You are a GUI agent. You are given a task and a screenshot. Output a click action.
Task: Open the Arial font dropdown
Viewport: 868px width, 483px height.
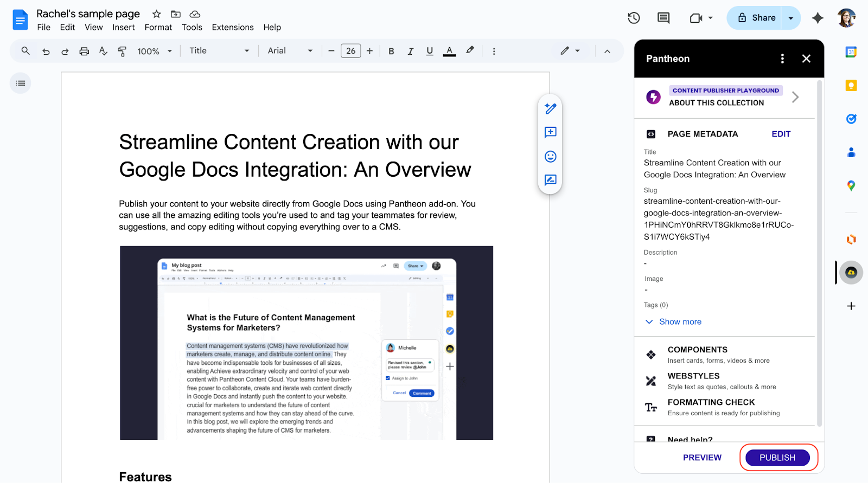[290, 51]
